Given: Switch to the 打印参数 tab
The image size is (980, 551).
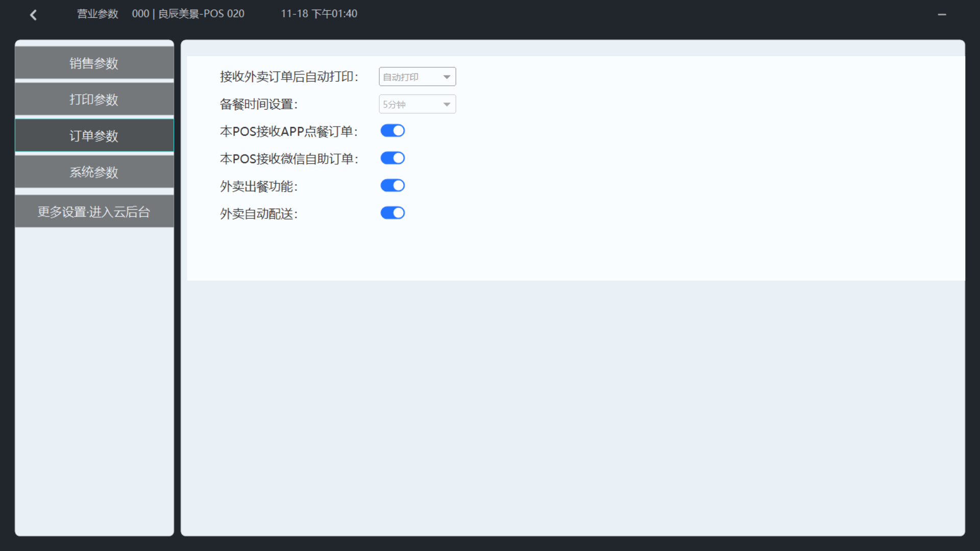Looking at the screenshot, I should coord(94,99).
